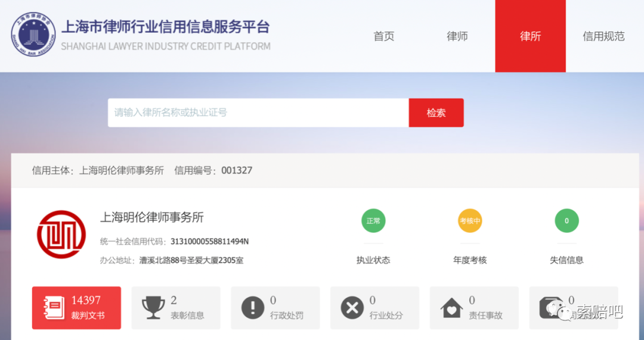Image resolution: width=644 pixels, height=340 pixels.
Task: Click the green 正常 status badge
Action: [x=373, y=221]
